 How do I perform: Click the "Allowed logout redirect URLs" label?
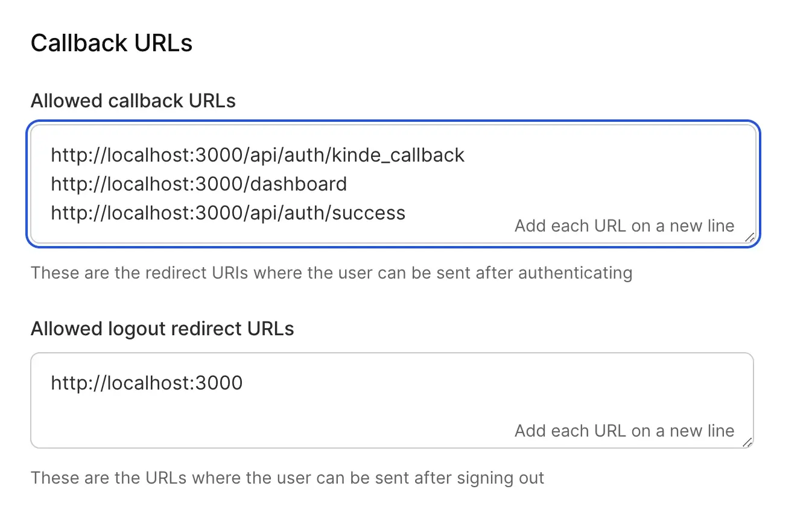[162, 329]
